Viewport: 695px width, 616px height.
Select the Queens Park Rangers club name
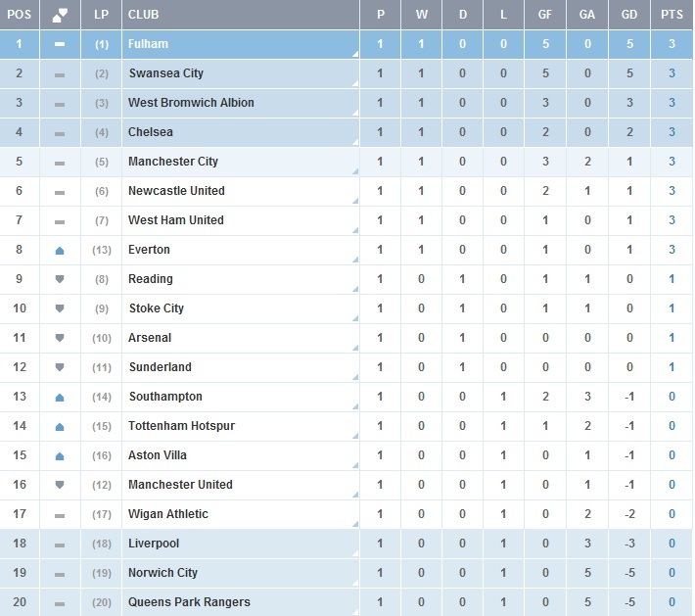coord(189,602)
